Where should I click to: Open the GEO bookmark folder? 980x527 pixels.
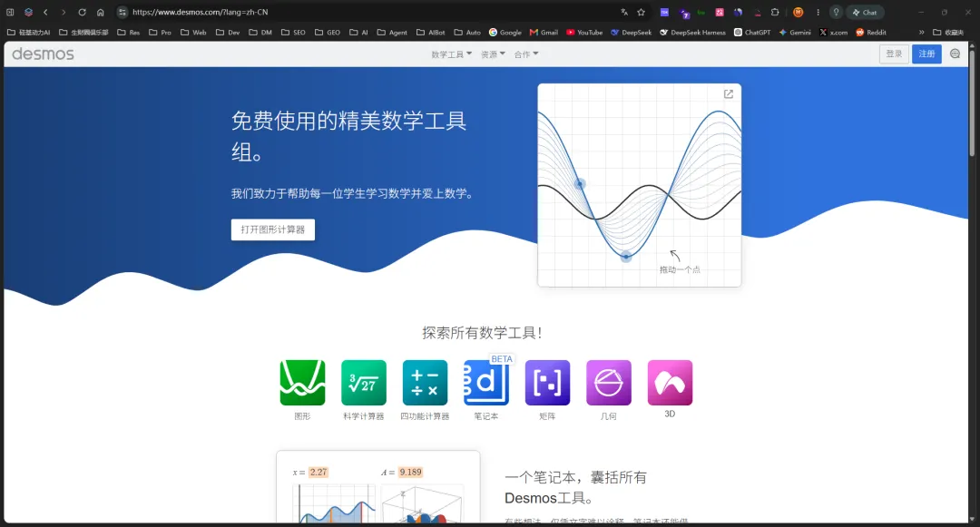click(x=328, y=32)
